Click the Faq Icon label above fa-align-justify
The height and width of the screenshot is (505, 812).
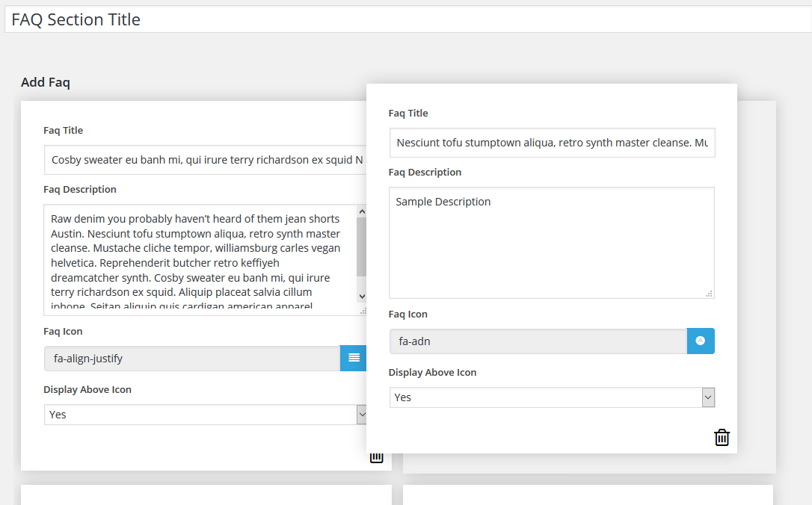(63, 331)
